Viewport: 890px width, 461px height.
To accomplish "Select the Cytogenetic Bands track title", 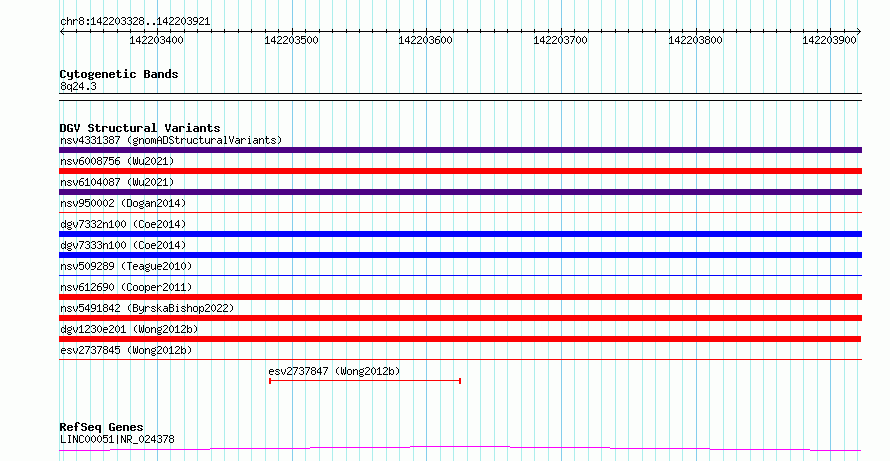I will 119,74.
